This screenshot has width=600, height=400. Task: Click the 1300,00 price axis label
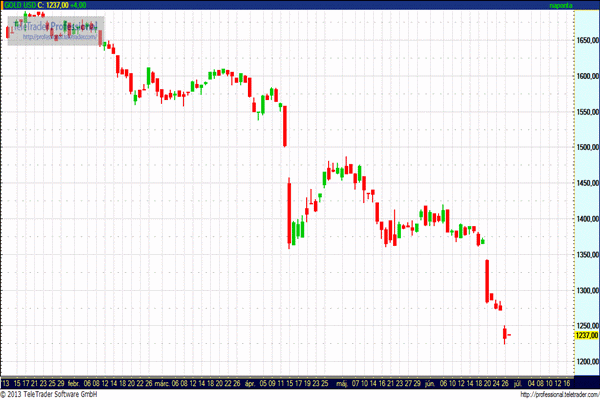point(587,290)
